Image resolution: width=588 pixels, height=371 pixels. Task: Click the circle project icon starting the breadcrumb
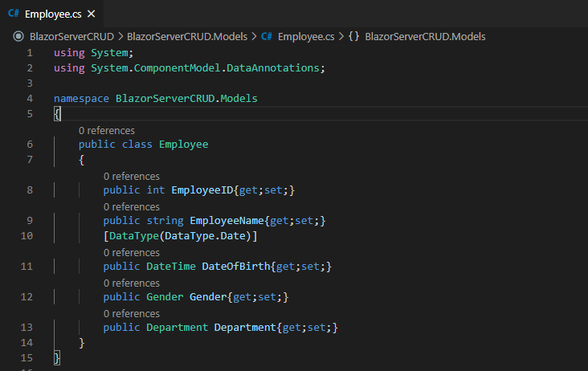pyautogui.click(x=18, y=36)
